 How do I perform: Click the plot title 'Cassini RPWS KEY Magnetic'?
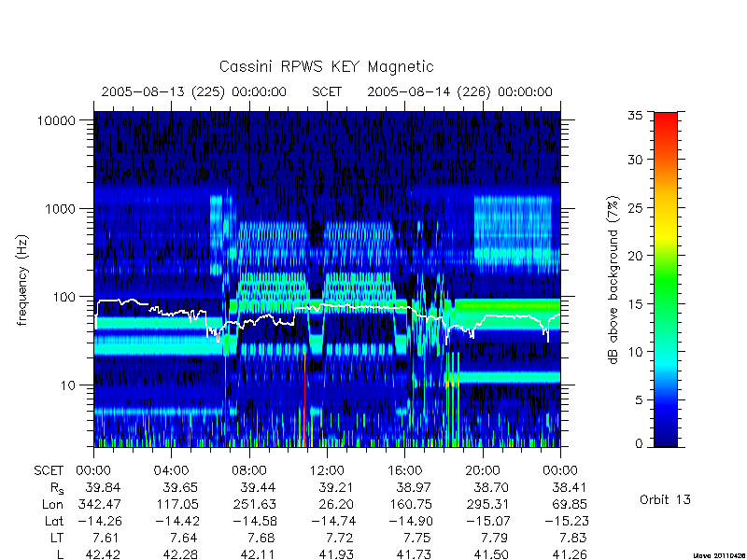(x=326, y=66)
